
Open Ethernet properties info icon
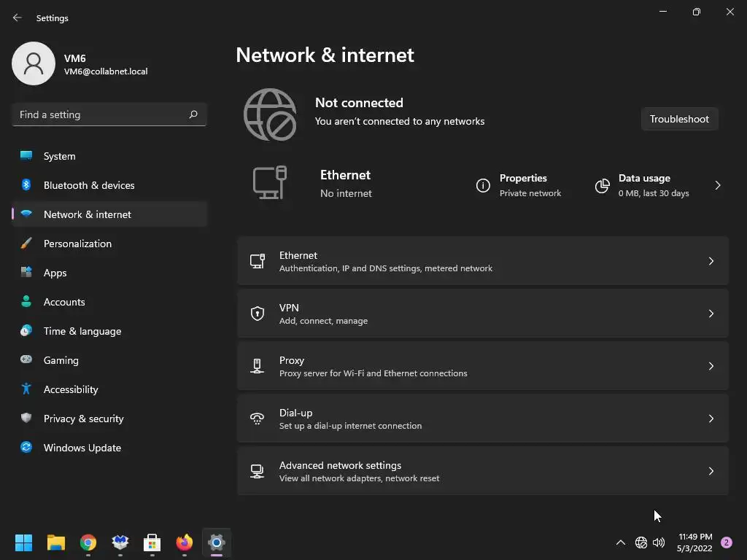483,186
